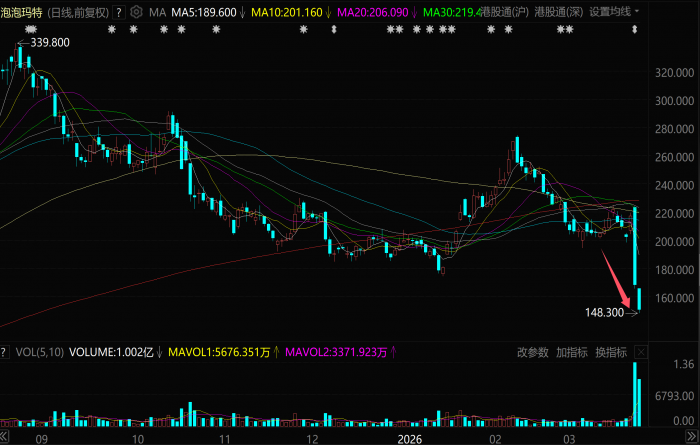Click the 148.300 low price label

tap(604, 312)
